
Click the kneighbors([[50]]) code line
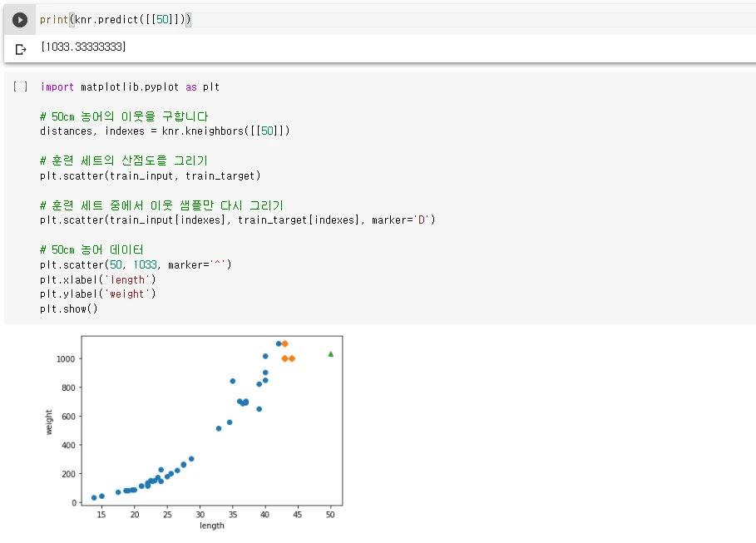tap(165, 131)
